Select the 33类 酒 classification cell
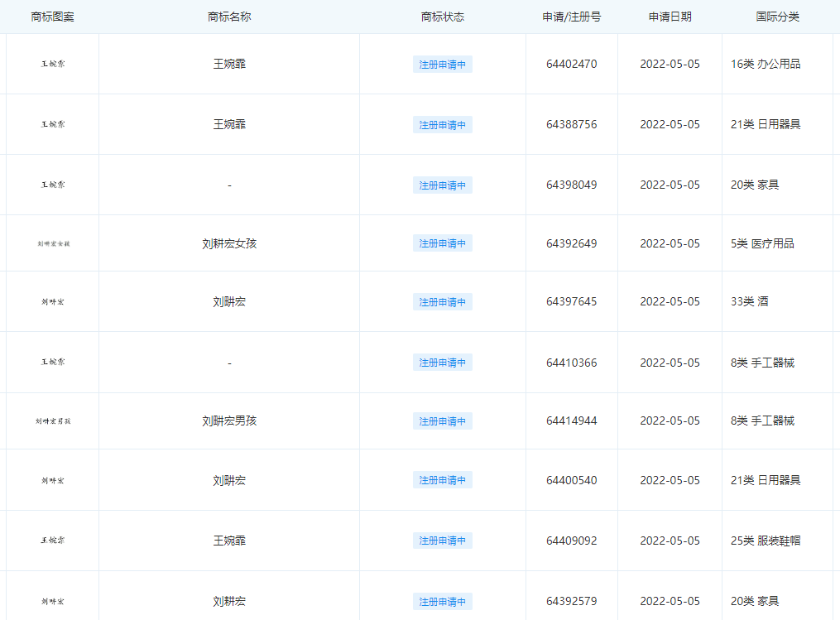This screenshot has width=840, height=620. tap(750, 301)
